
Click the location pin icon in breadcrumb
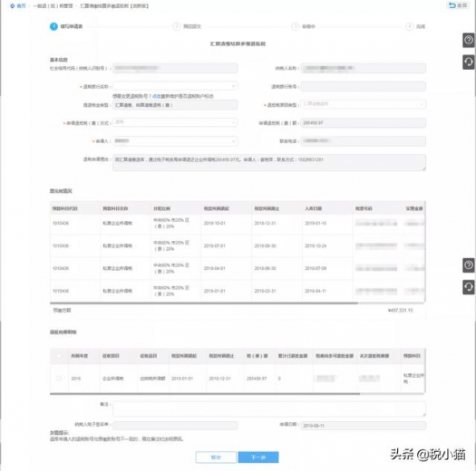click(x=12, y=6)
